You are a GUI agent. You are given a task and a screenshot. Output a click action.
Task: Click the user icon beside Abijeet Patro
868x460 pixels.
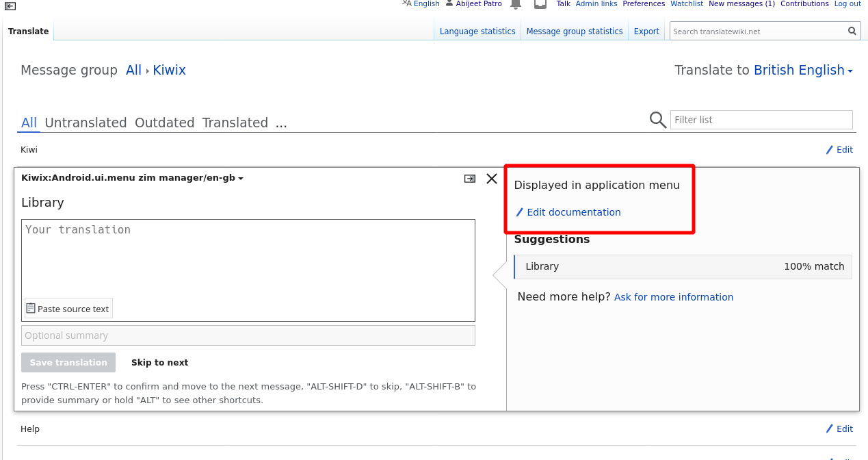(x=449, y=3)
